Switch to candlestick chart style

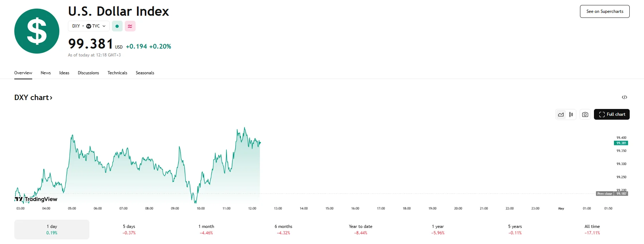pyautogui.click(x=571, y=115)
